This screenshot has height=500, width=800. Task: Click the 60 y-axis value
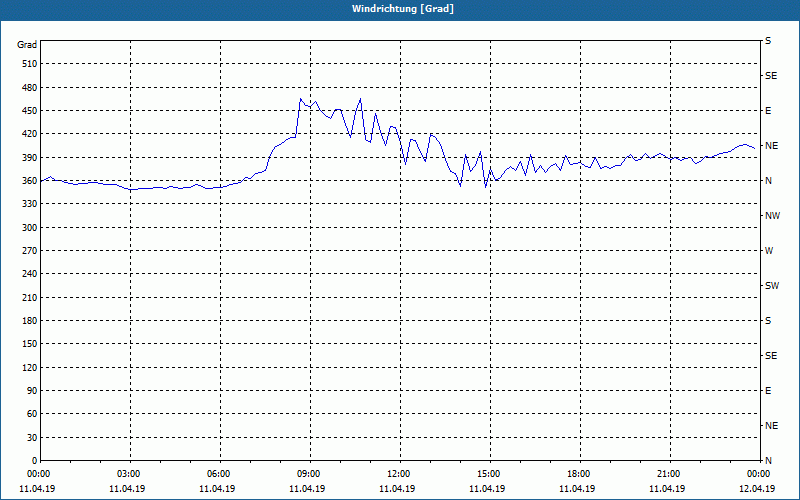32,414
